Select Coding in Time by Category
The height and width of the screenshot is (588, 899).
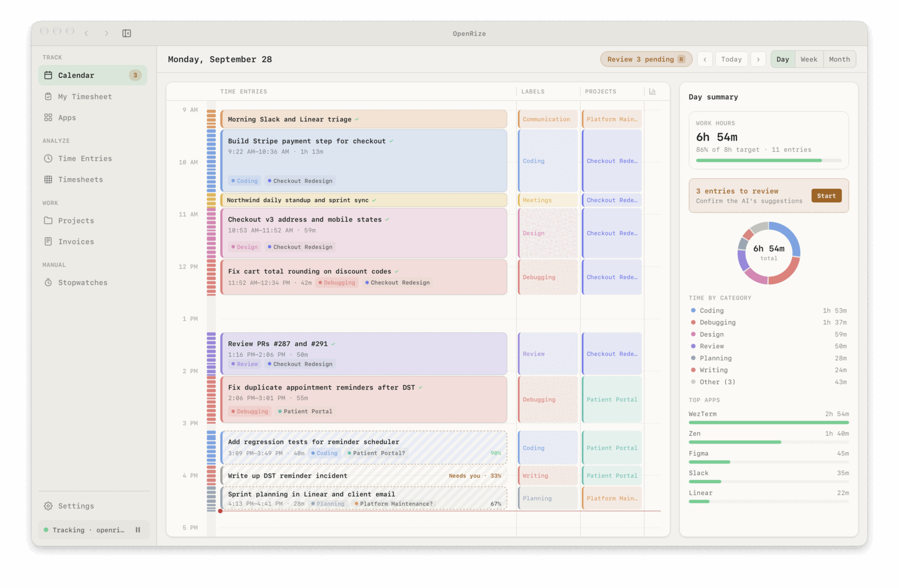point(768,311)
